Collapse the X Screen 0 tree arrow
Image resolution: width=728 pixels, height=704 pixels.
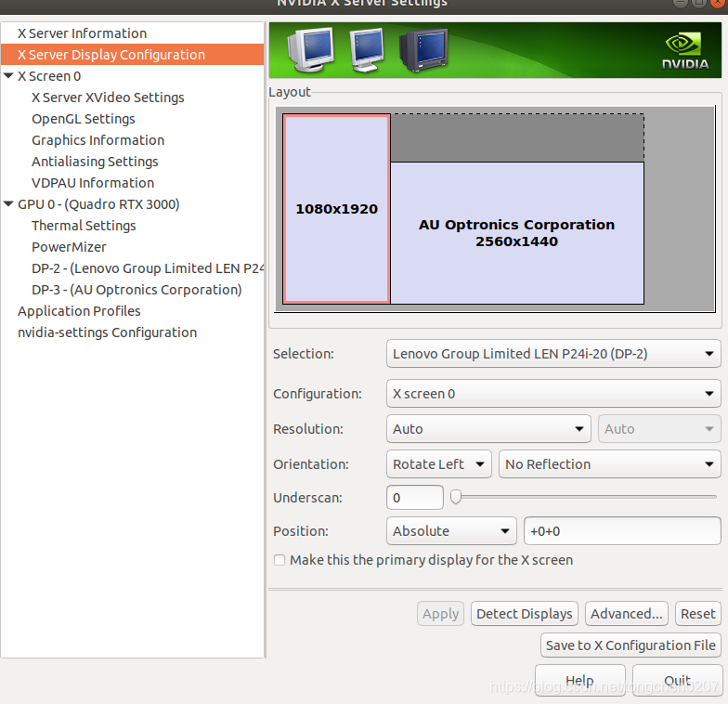click(x=8, y=76)
